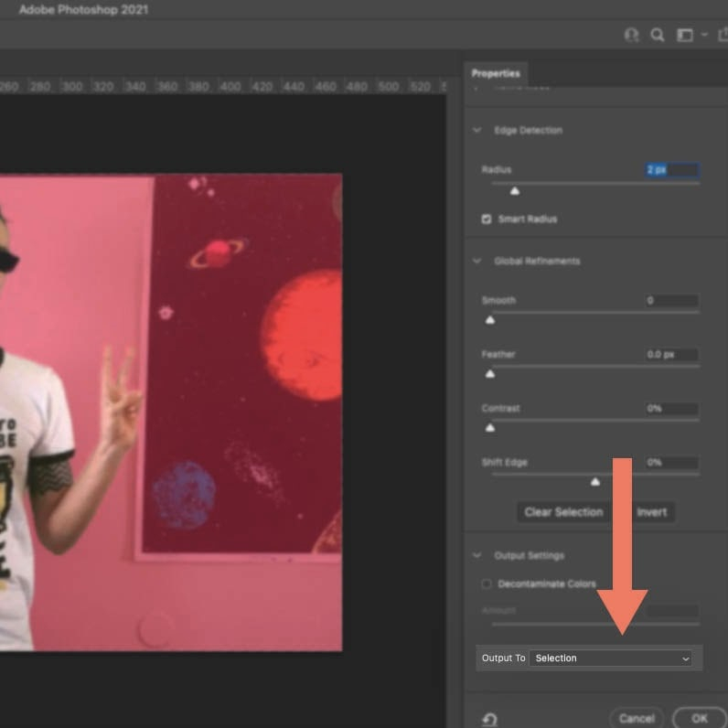Click Cancel to discard changes
The height and width of the screenshot is (728, 728).
(x=636, y=718)
